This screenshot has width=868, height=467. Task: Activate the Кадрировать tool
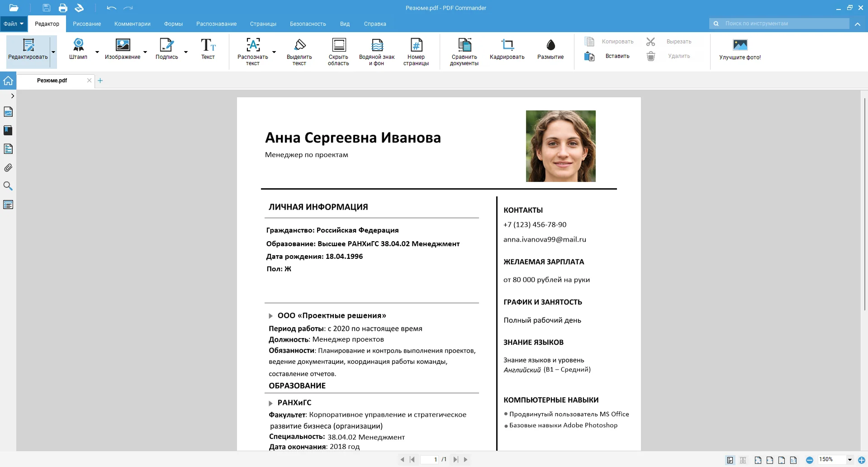[x=507, y=50]
